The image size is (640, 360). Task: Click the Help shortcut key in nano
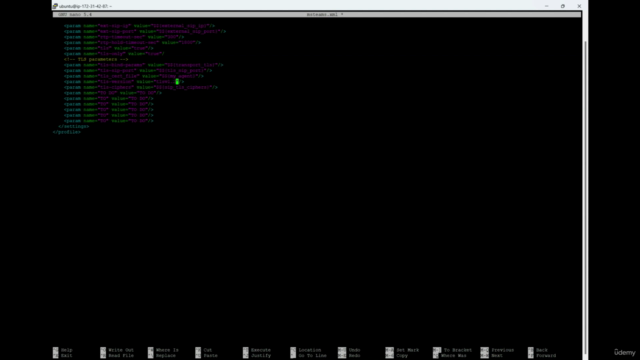56,350
